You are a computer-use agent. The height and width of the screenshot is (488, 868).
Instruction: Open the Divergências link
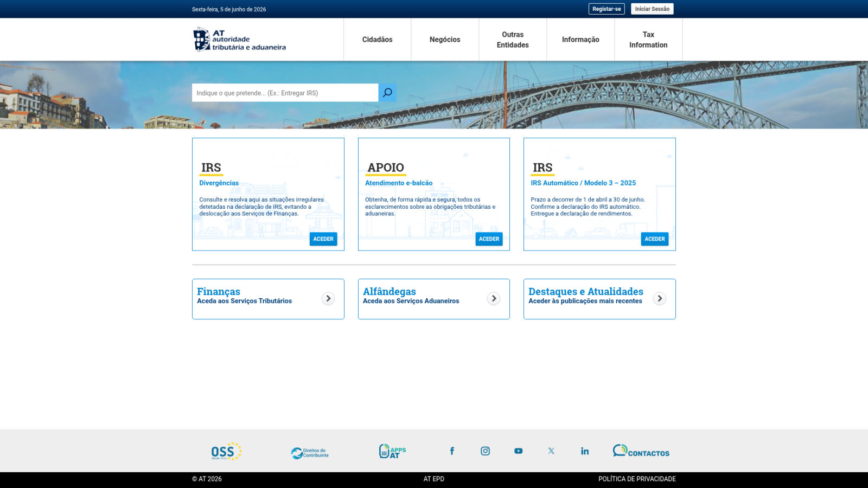(x=219, y=183)
